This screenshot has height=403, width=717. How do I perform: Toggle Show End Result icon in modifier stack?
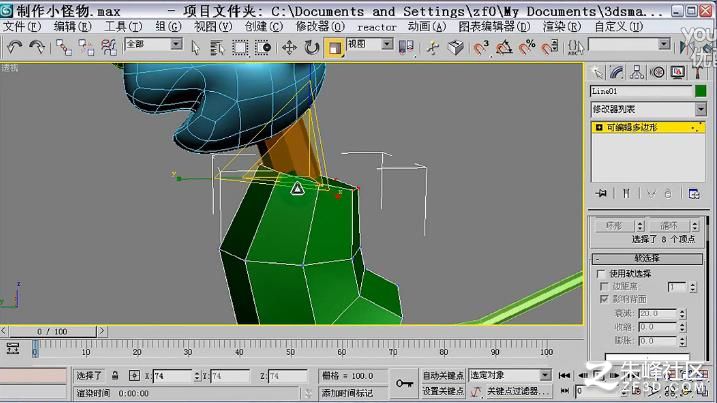click(x=626, y=193)
